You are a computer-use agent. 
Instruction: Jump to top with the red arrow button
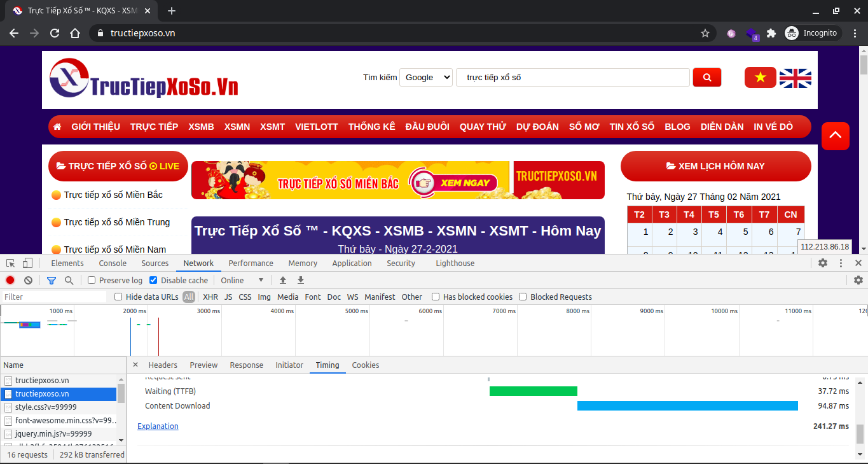(x=836, y=136)
